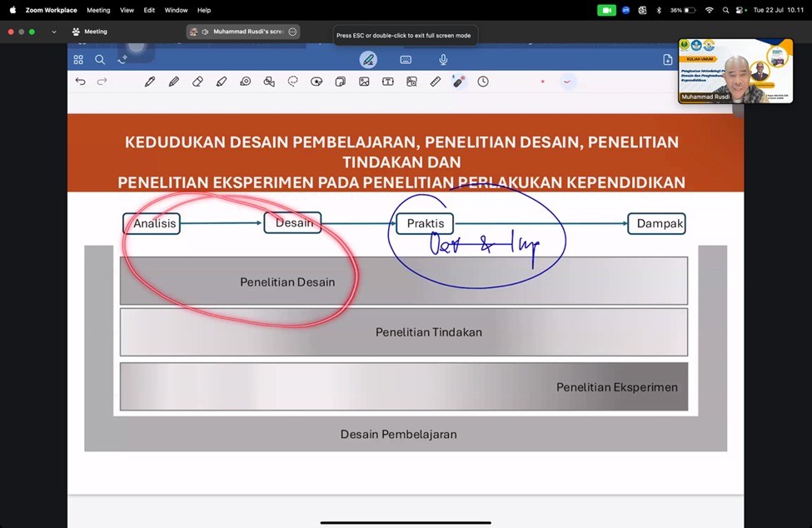812x528 pixels.
Task: Open the View menu
Action: click(127, 10)
